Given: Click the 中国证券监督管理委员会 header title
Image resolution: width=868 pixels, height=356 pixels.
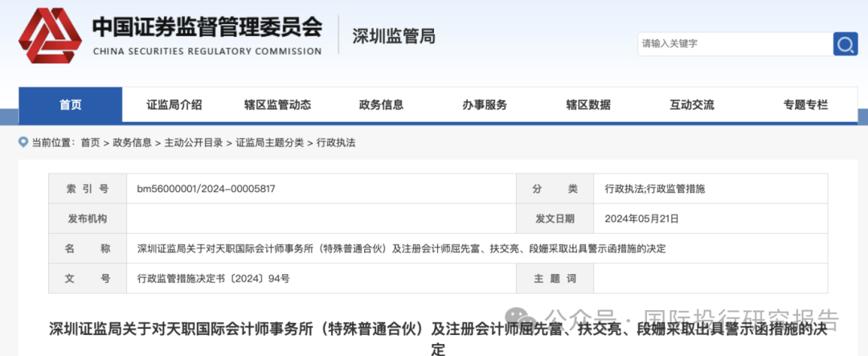Looking at the screenshot, I should pos(207,27).
